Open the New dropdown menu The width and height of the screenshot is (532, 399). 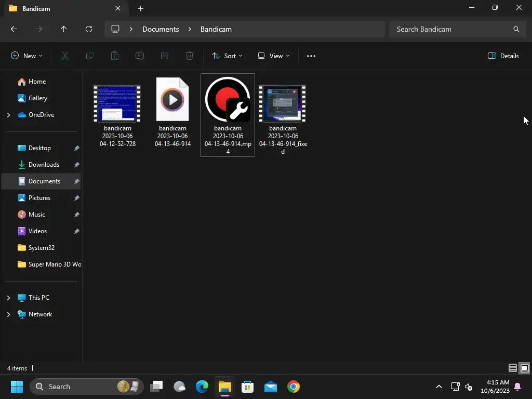pyautogui.click(x=26, y=56)
